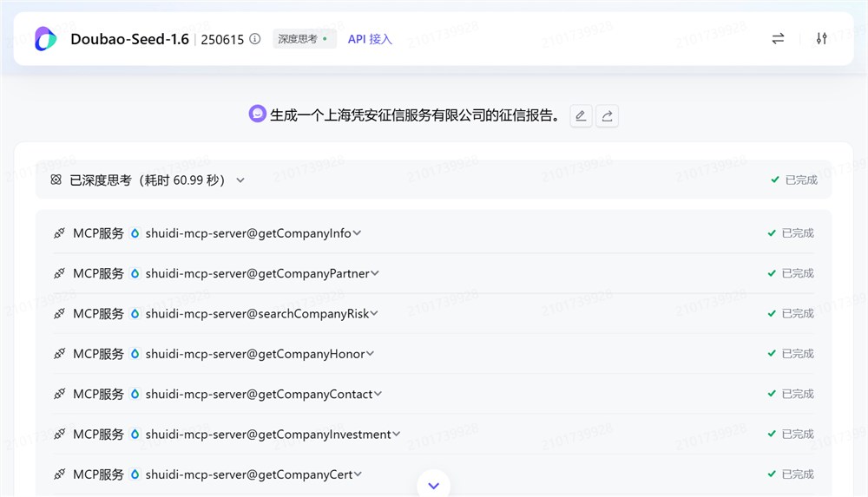Click the plug icon on getCompanyPartner row
The height and width of the screenshot is (497, 868).
tap(59, 273)
